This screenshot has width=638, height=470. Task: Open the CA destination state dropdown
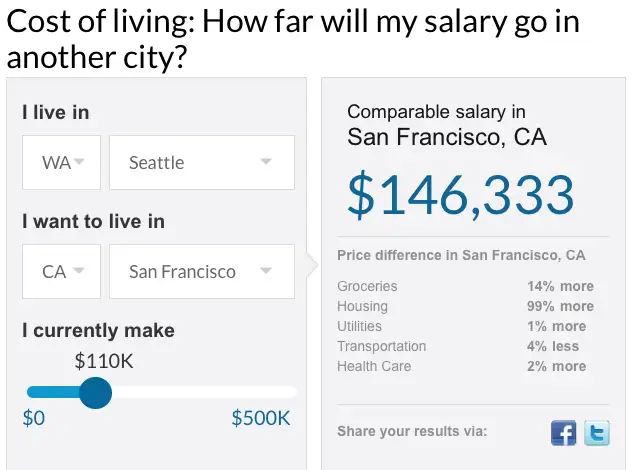click(x=61, y=271)
